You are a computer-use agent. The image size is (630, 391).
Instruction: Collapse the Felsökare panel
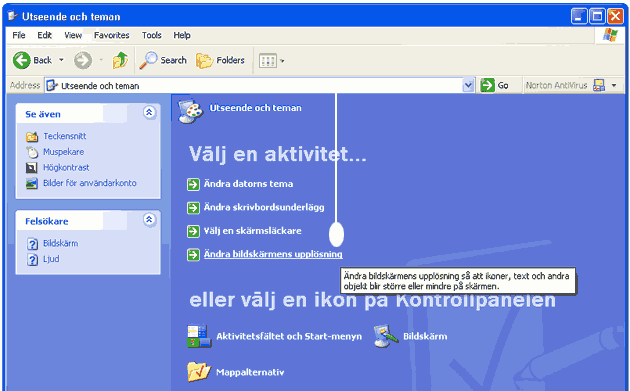click(x=149, y=219)
